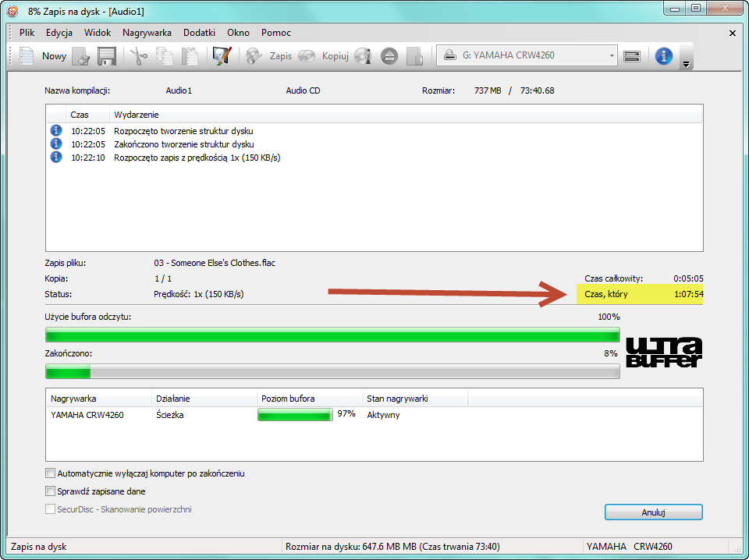Click the Kopiuj copy disc icon
This screenshot has height=560, width=749.
[x=307, y=56]
